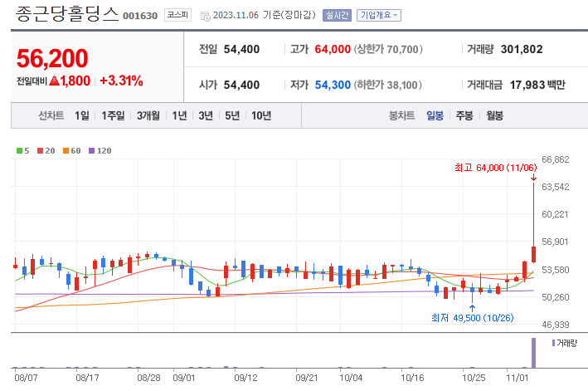Click the tall 11/06 volume bar
Viewport: 588px width, 391px height.
coord(533,353)
